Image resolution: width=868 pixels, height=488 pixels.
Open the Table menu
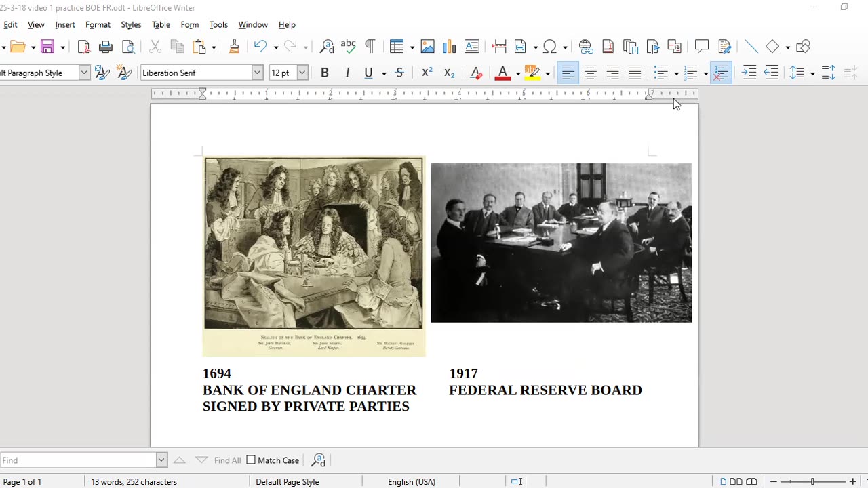(x=161, y=24)
